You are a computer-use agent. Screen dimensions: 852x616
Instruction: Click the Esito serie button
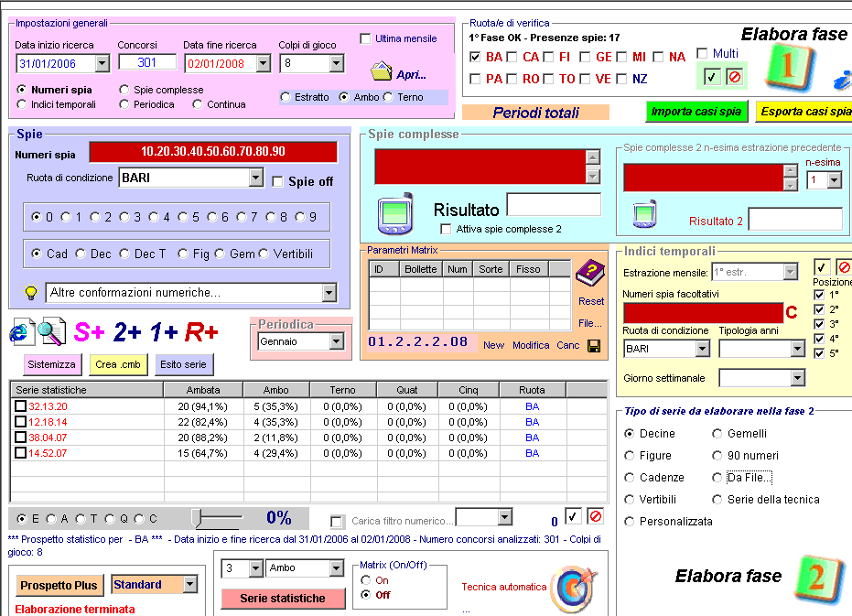pyautogui.click(x=184, y=365)
